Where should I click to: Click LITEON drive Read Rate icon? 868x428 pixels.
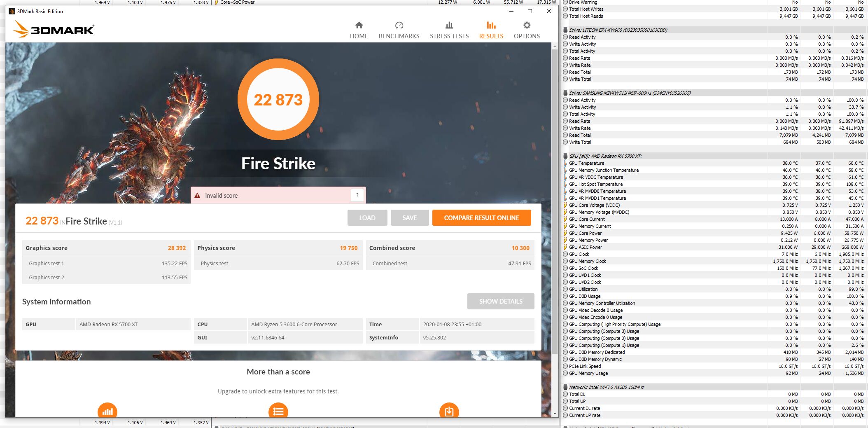[565, 58]
